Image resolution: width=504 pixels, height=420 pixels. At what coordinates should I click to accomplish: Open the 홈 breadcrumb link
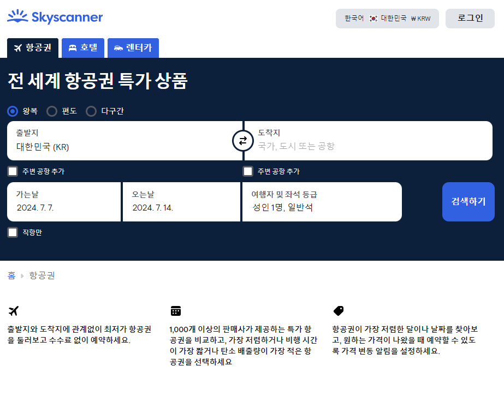tap(11, 275)
